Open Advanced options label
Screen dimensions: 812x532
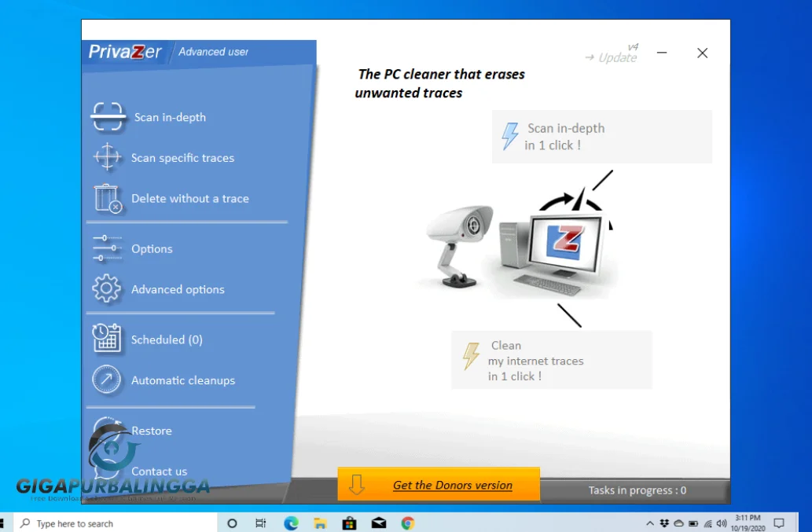point(178,289)
